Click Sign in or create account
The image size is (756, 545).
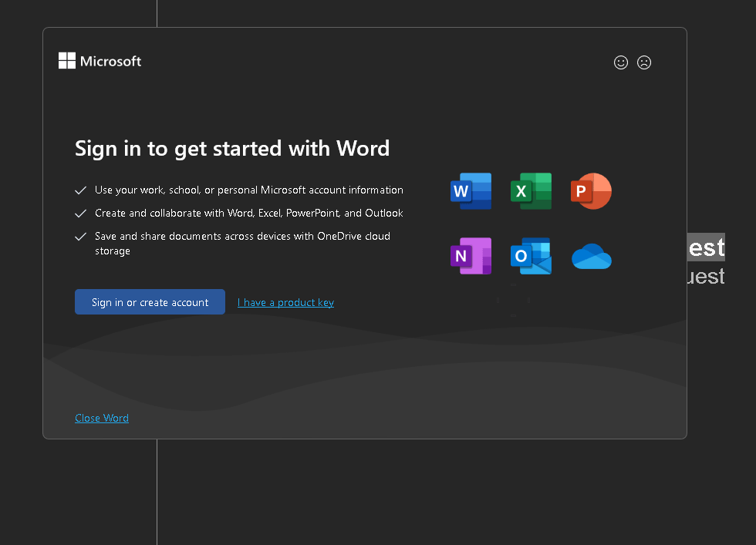pos(150,301)
